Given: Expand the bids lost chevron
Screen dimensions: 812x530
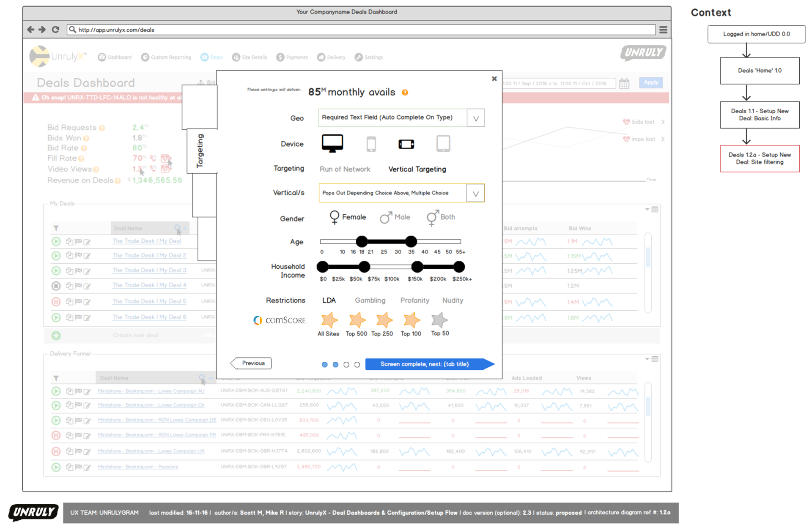Looking at the screenshot, I should pyautogui.click(x=663, y=122).
